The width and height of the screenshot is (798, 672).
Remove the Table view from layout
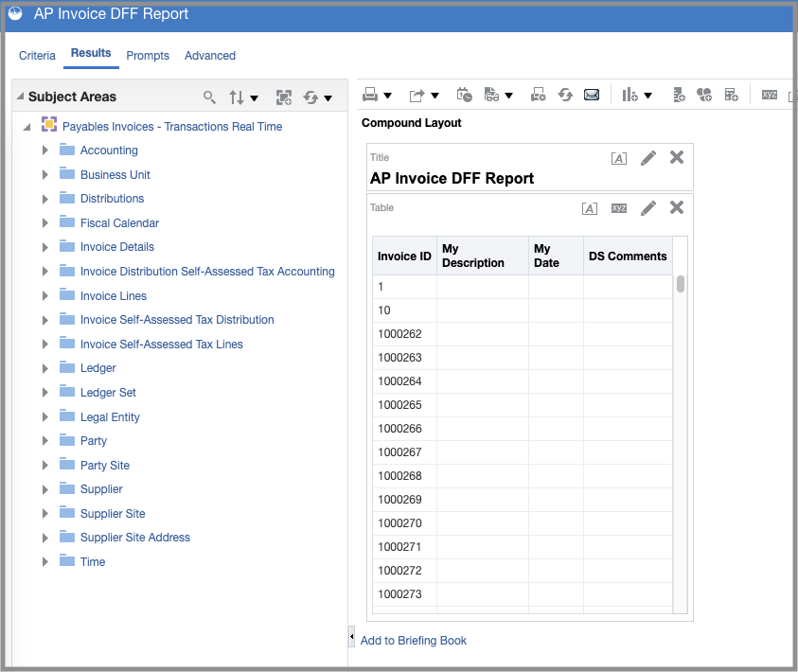point(677,207)
